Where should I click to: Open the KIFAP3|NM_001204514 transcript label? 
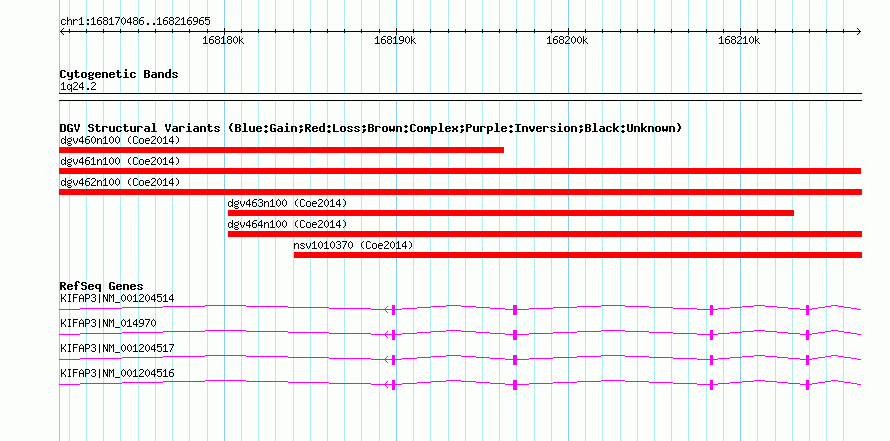[117, 298]
